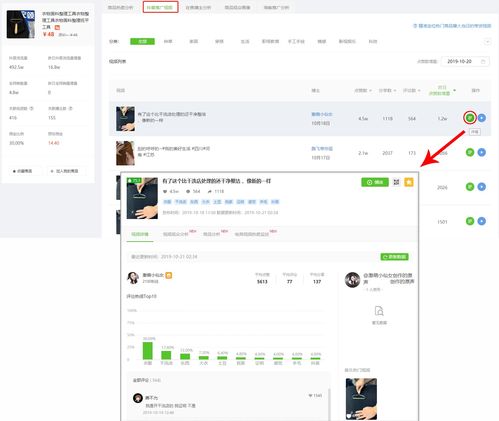
Task: Click the green play button in popup
Action: coord(375,182)
